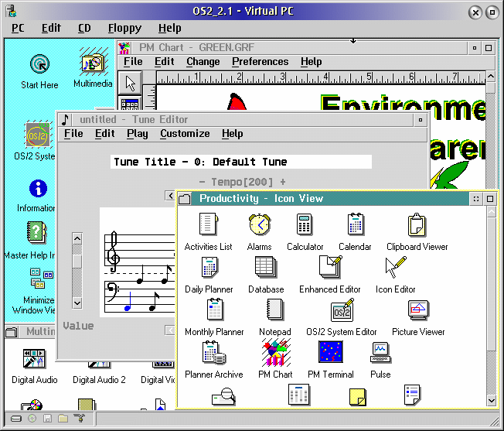Click the Tune Editor value slider thumb
The height and width of the screenshot is (431, 504).
pos(77,262)
